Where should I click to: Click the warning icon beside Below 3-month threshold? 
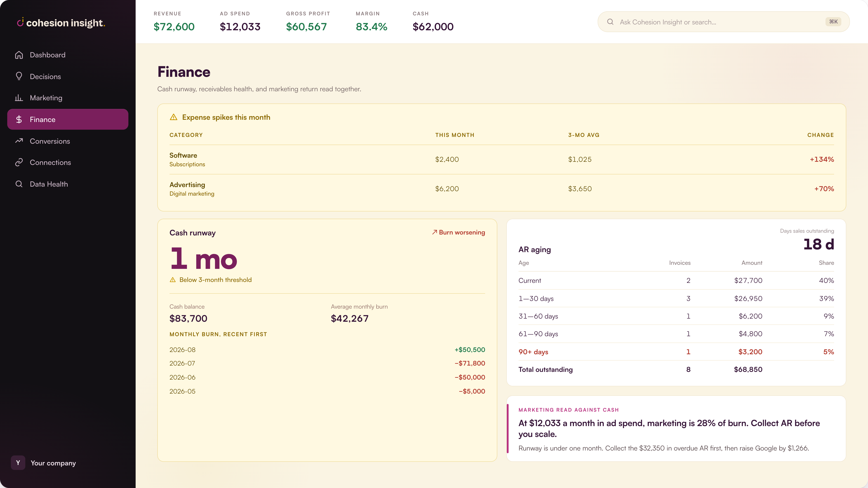173,280
